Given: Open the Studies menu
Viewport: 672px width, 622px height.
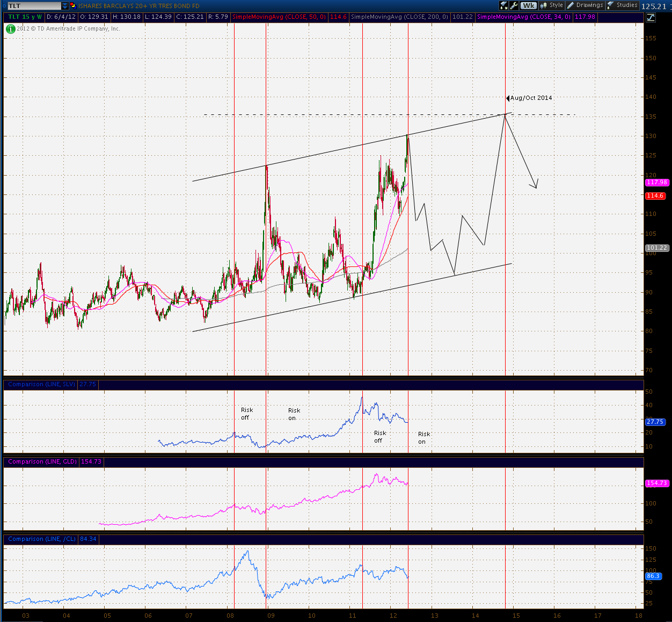Looking at the screenshot, I should coord(623,5).
